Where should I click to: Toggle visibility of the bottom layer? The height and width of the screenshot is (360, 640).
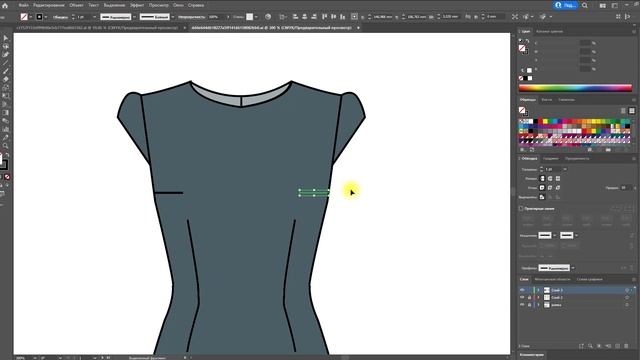(x=522, y=305)
